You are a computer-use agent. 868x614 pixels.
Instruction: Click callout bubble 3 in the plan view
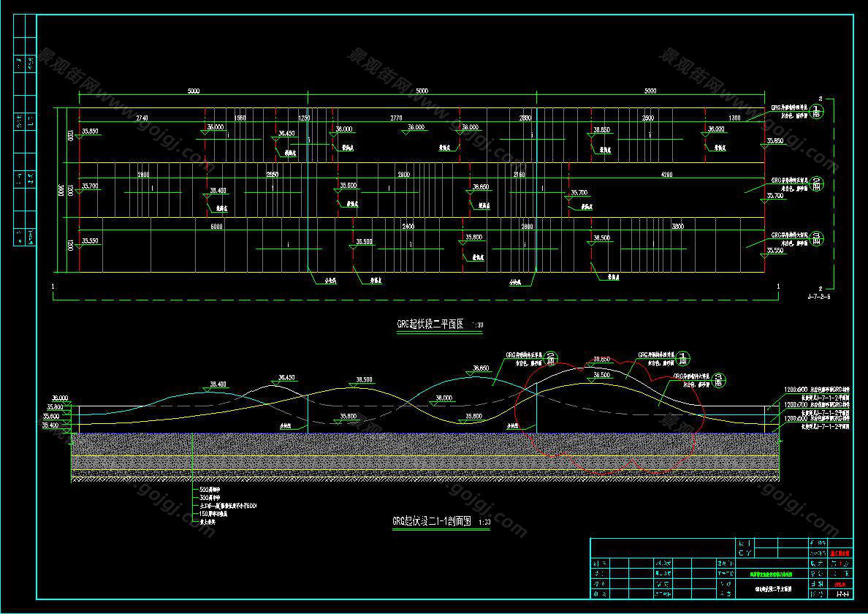pyautogui.click(x=818, y=238)
